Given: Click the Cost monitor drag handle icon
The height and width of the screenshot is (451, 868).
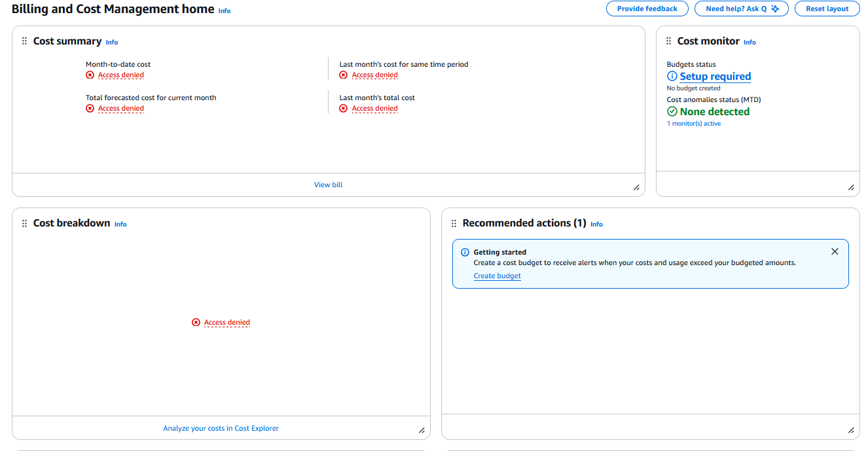Looking at the screenshot, I should (668, 41).
